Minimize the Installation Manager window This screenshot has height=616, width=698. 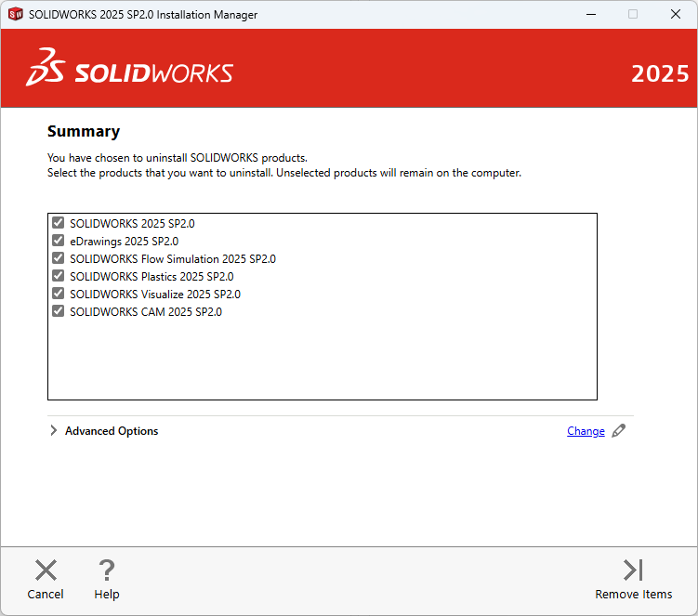pyautogui.click(x=590, y=14)
